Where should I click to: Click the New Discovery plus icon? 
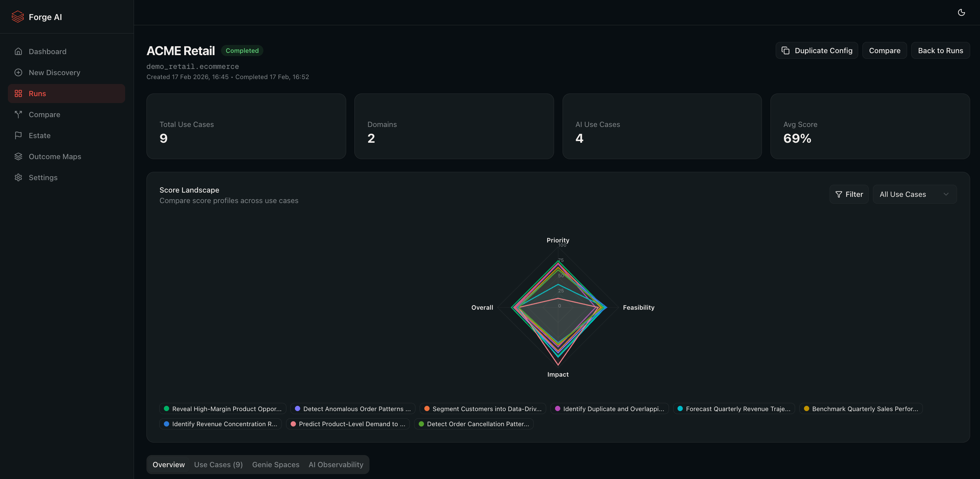tap(18, 72)
